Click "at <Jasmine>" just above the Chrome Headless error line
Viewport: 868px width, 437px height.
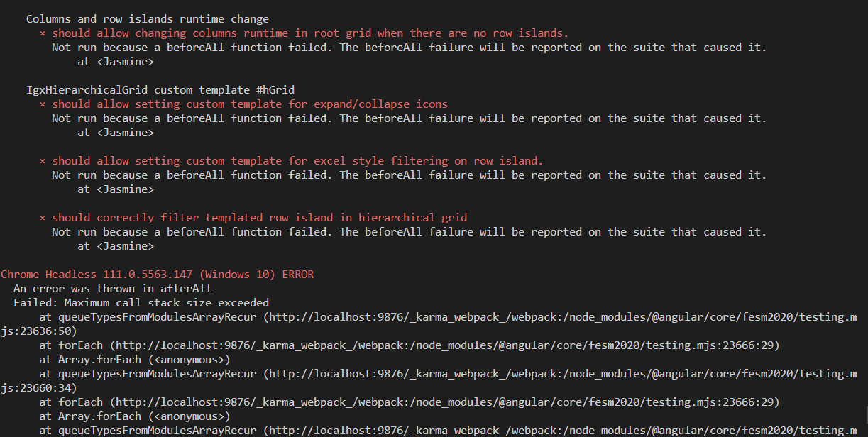(116, 246)
